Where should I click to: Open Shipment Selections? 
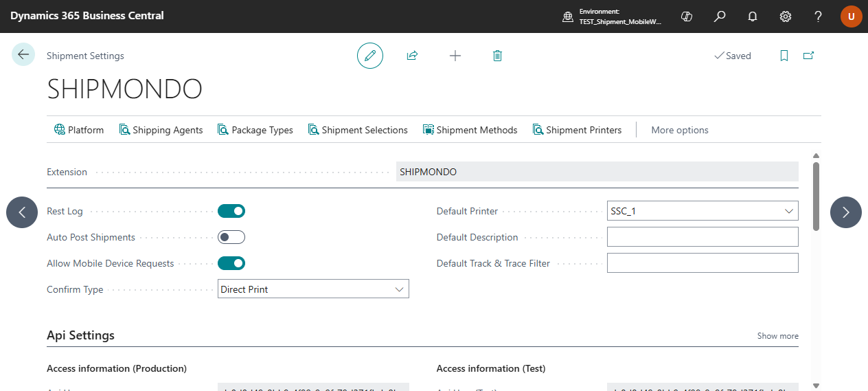click(x=358, y=130)
